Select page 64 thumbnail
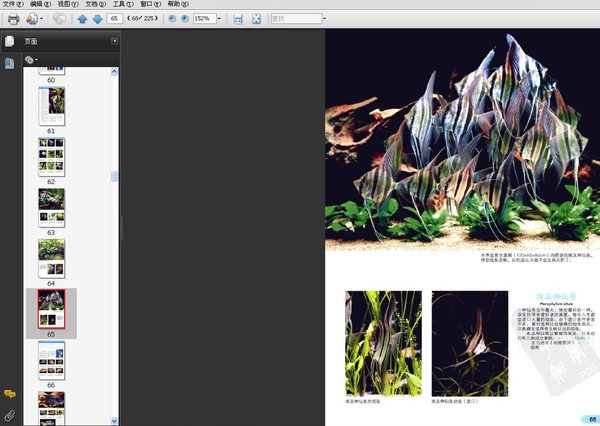Image resolution: width=600 pixels, height=426 pixels. 52,259
